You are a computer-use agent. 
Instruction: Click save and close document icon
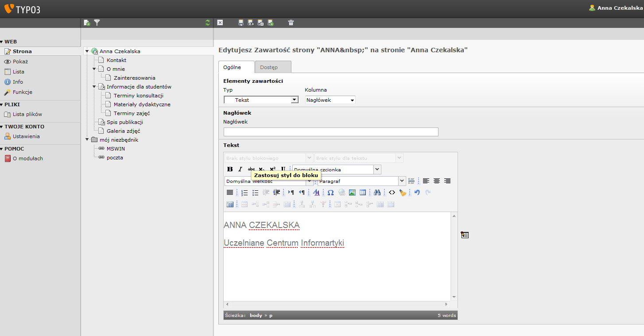[260, 23]
